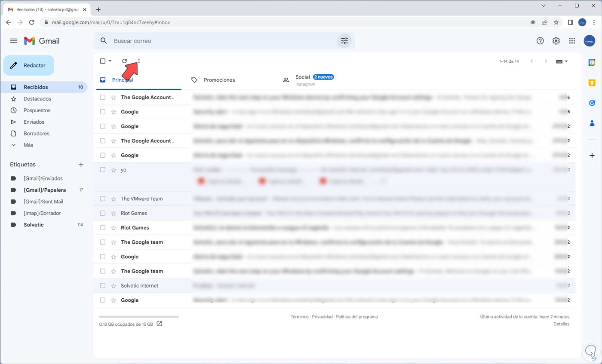Open the Google account avatar

click(x=590, y=41)
